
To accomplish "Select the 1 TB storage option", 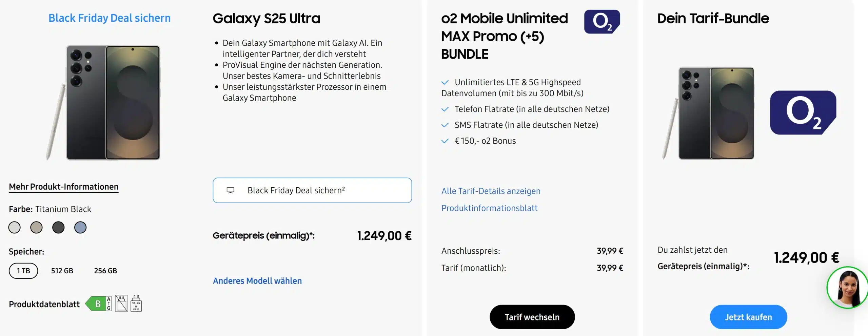I will [23, 270].
